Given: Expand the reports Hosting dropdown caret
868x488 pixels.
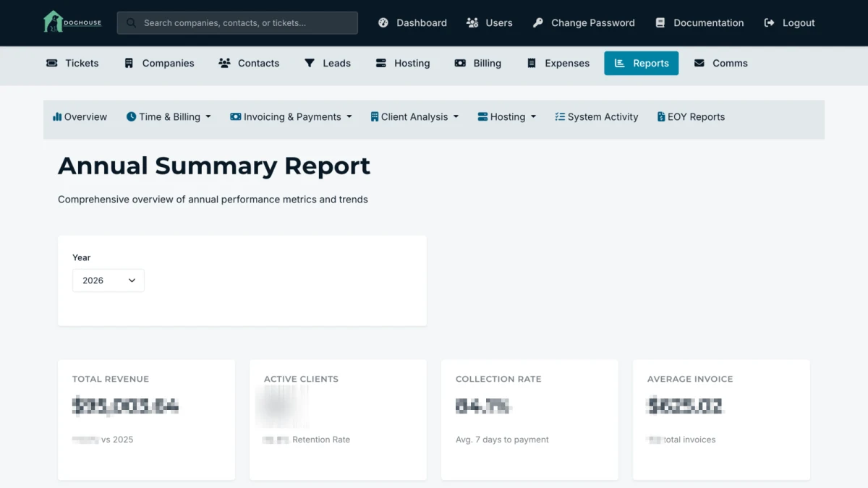Looking at the screenshot, I should [533, 117].
